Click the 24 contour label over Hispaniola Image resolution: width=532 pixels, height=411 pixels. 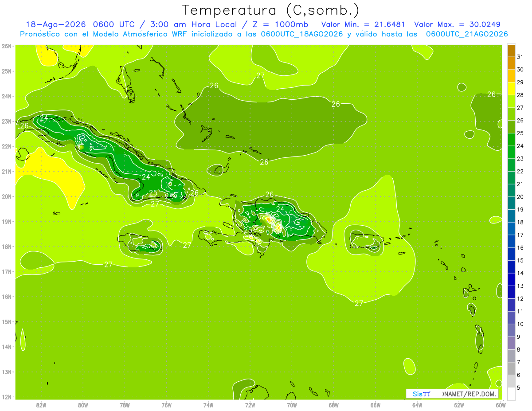click(280, 209)
